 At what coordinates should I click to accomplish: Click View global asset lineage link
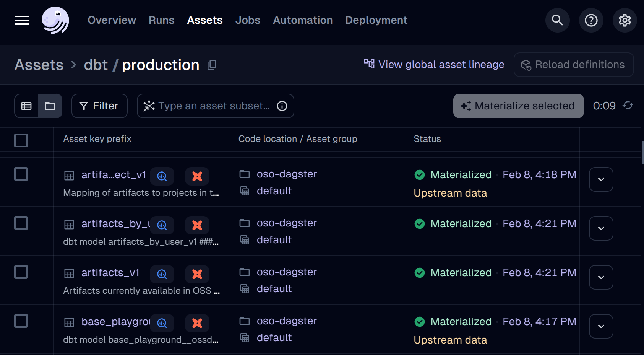tap(434, 65)
